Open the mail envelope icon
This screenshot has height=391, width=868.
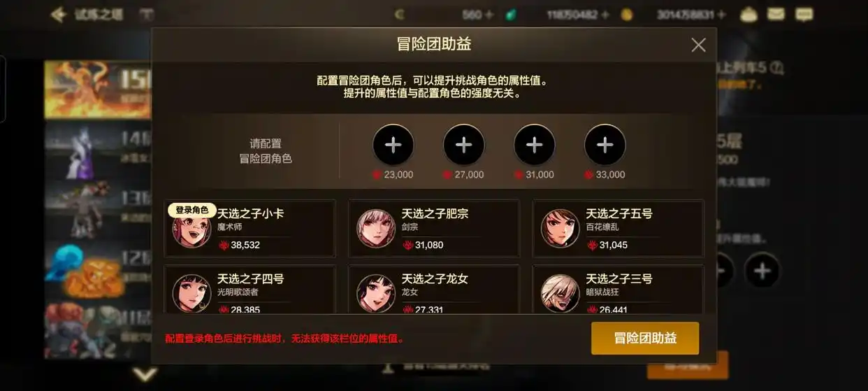(x=776, y=14)
